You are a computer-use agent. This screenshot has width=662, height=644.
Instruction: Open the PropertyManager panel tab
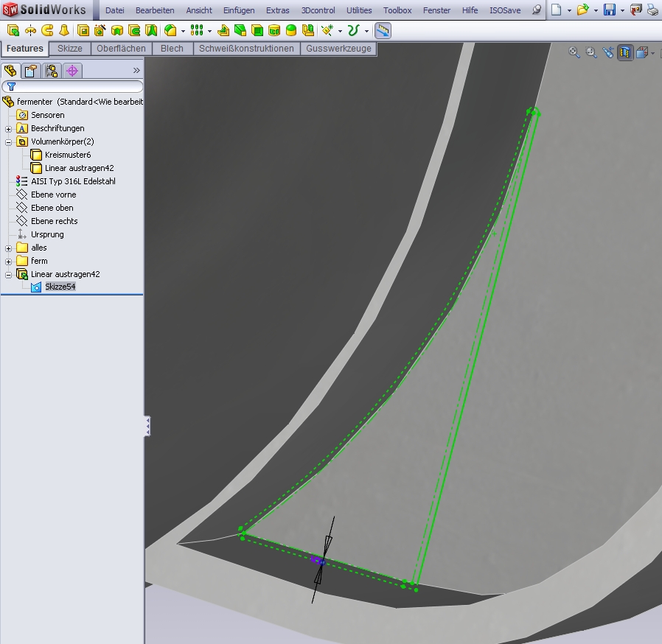(30, 71)
